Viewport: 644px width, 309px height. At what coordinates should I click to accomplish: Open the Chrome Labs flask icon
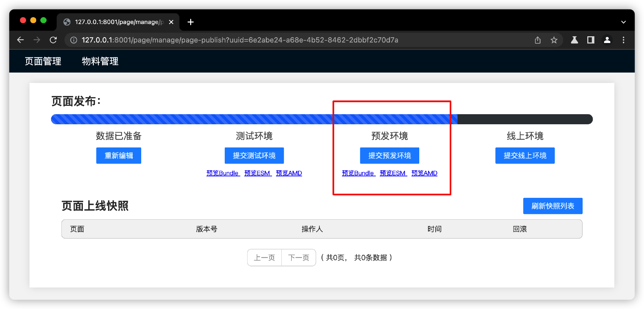pyautogui.click(x=574, y=40)
